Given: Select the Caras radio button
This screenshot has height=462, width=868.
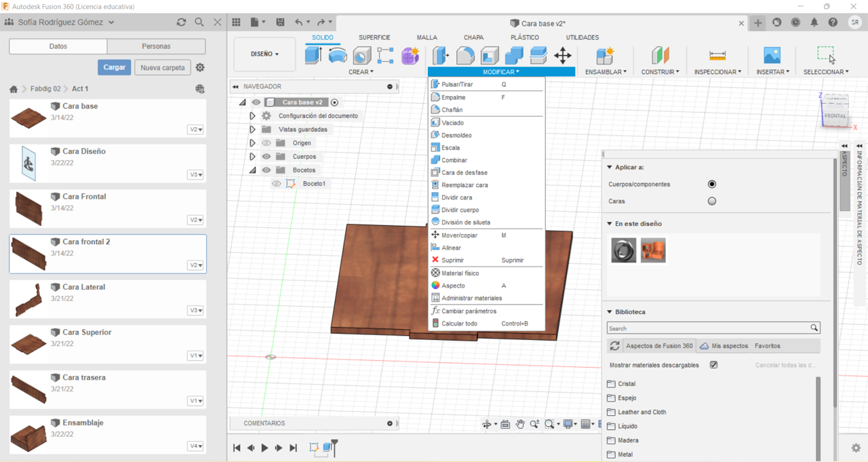Looking at the screenshot, I should coord(711,201).
